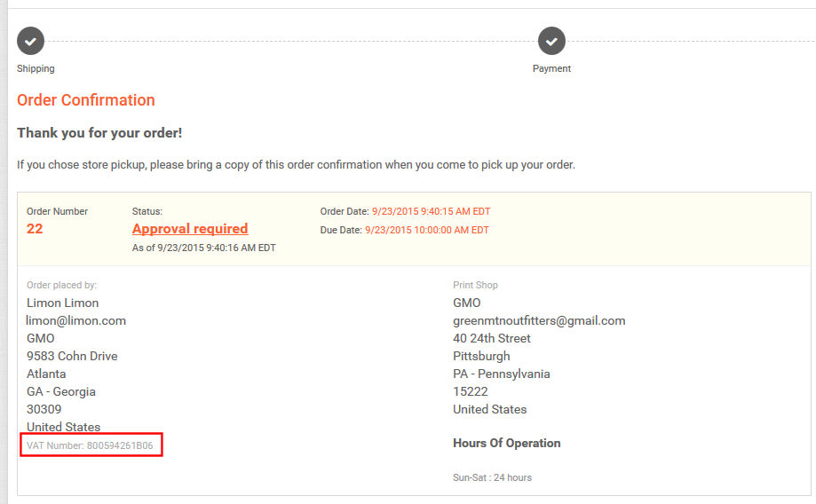Viewport: 816px width, 504px height.
Task: Click the As of 9:40:16 AM timestamp
Action: [203, 248]
